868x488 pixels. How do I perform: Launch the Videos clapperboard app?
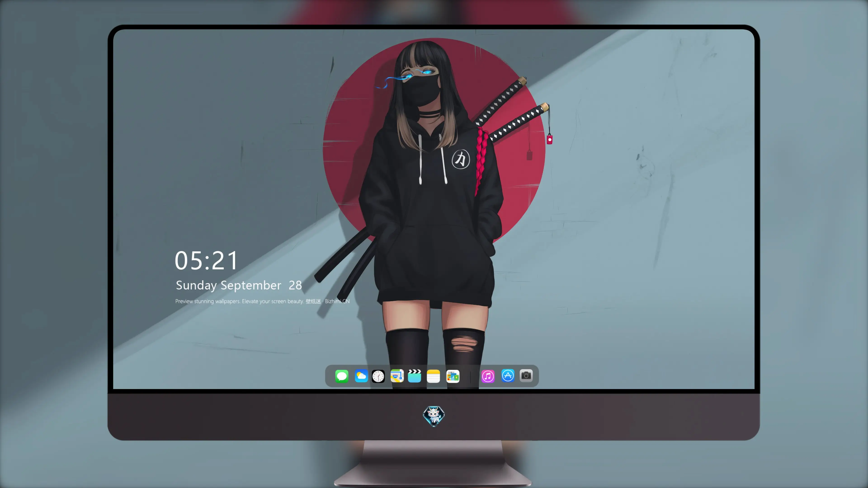coord(415,376)
